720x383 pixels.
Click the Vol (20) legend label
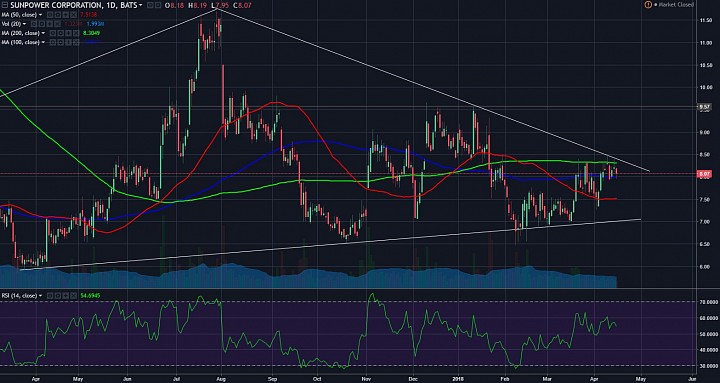click(11, 24)
